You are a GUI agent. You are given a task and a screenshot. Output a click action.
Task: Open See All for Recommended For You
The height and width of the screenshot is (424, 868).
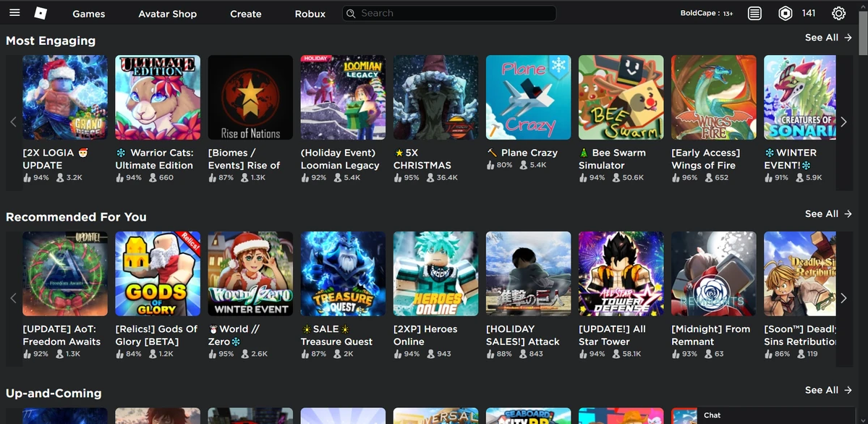click(x=827, y=213)
